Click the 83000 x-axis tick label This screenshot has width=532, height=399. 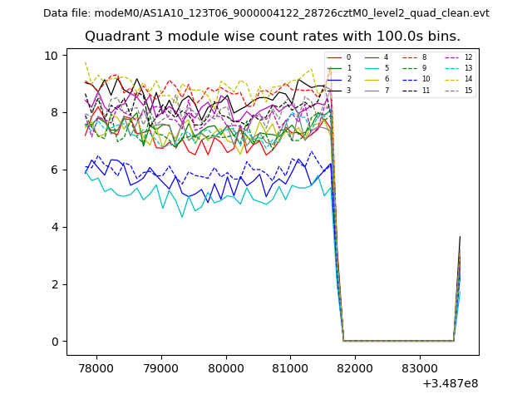419,368
